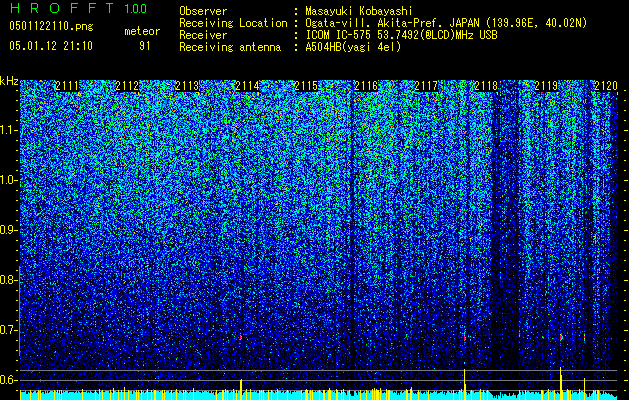The image size is (629, 400).
Task: Select the ICOM IC-575 receiver frequency text
Action: [402, 35]
